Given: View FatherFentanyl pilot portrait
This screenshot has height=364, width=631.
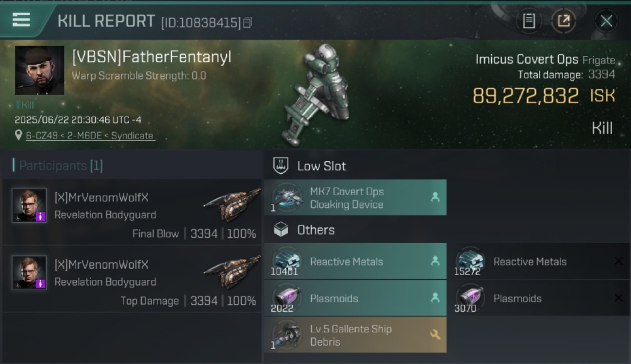Looking at the screenshot, I should (39, 70).
